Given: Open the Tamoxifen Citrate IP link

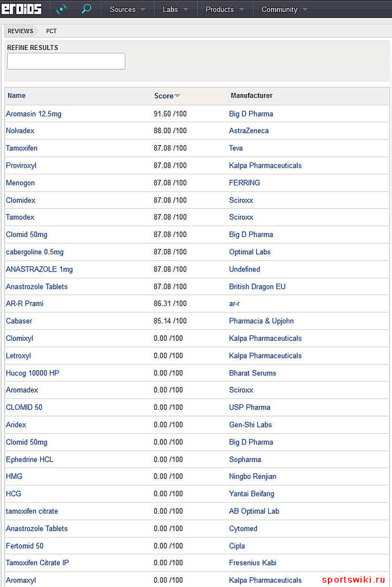Looking at the screenshot, I should pos(37,563).
